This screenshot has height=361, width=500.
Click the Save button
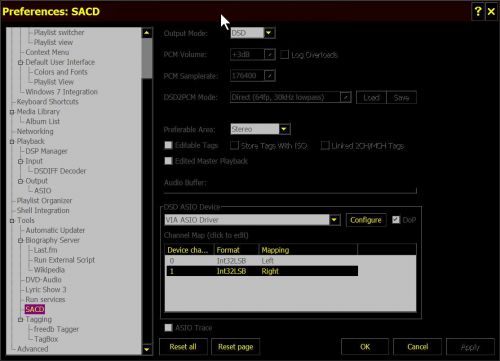[x=401, y=98]
